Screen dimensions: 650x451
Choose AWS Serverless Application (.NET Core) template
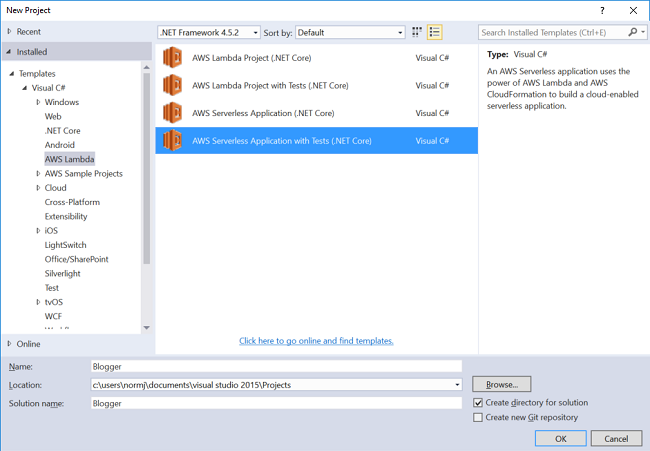[317, 113]
